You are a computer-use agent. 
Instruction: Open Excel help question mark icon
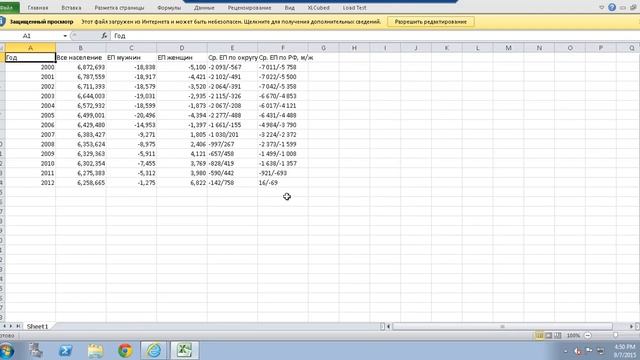[x=612, y=7]
